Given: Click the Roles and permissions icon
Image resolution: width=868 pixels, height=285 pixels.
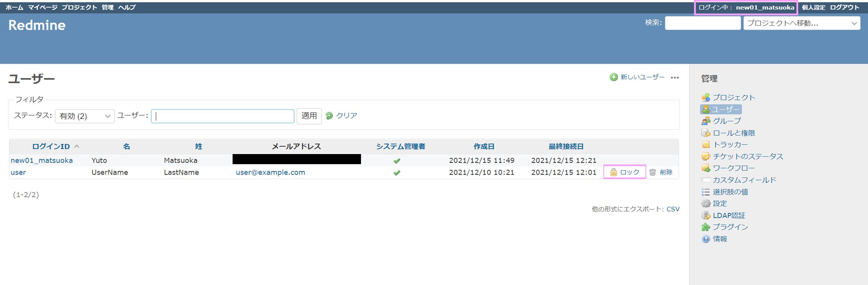Looking at the screenshot, I should [x=706, y=133].
